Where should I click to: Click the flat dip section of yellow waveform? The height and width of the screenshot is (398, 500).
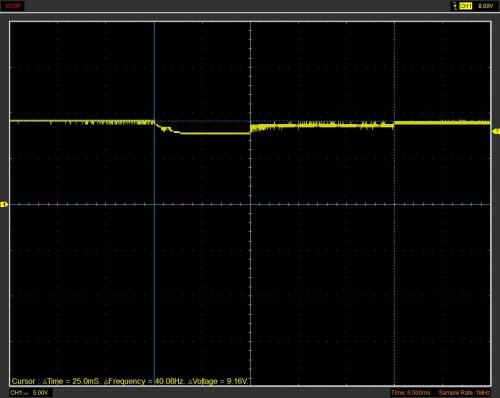click(x=215, y=134)
